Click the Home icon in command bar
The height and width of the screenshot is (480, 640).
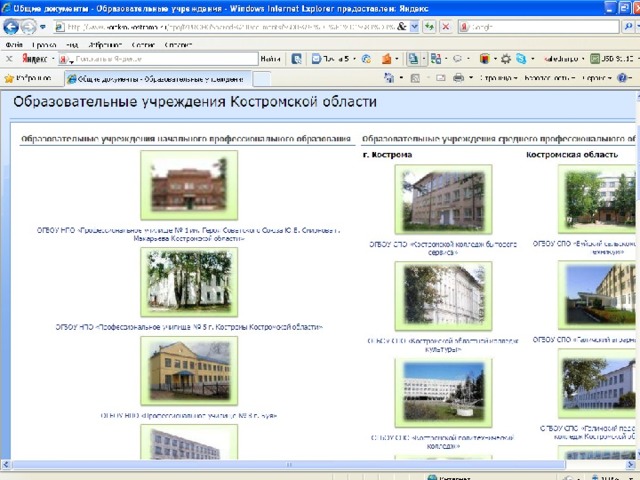tap(389, 78)
